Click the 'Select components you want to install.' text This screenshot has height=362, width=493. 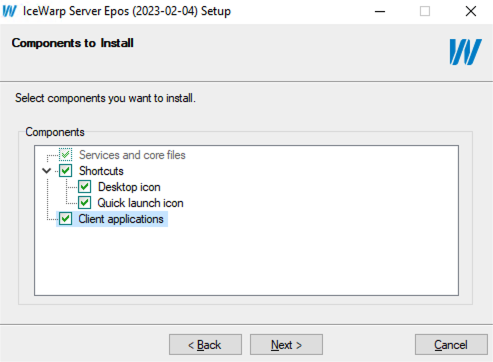point(105,98)
